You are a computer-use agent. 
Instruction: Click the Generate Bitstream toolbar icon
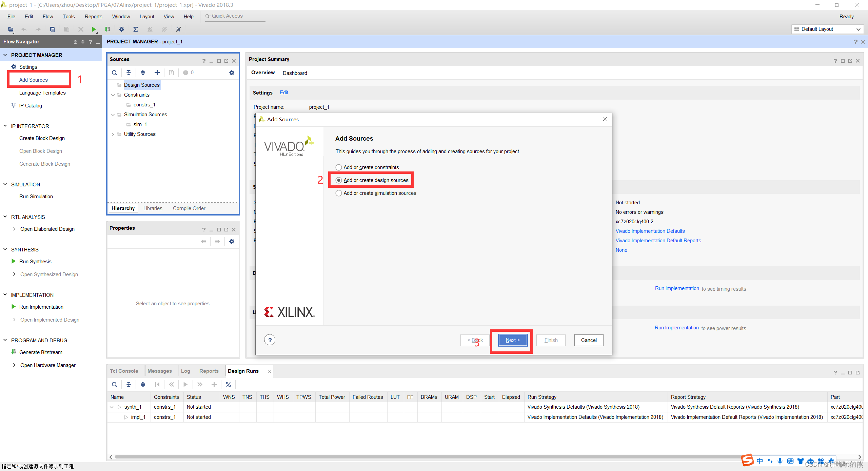click(107, 29)
